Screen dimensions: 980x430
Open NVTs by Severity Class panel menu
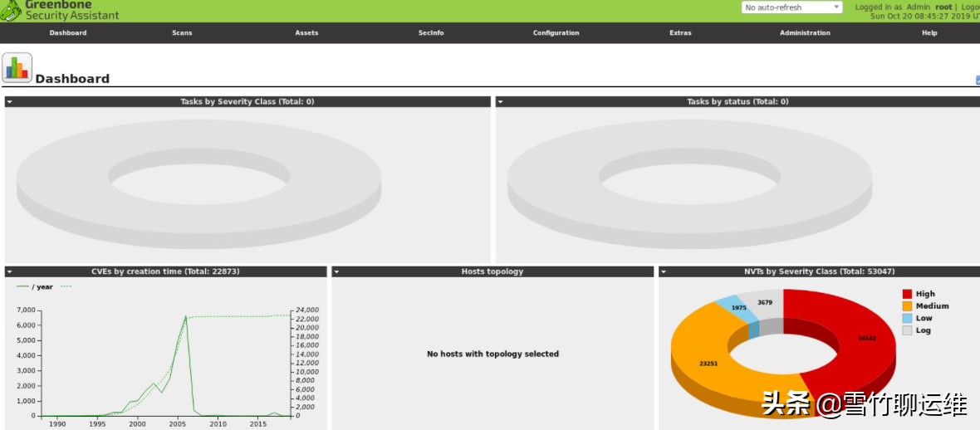[x=664, y=271]
